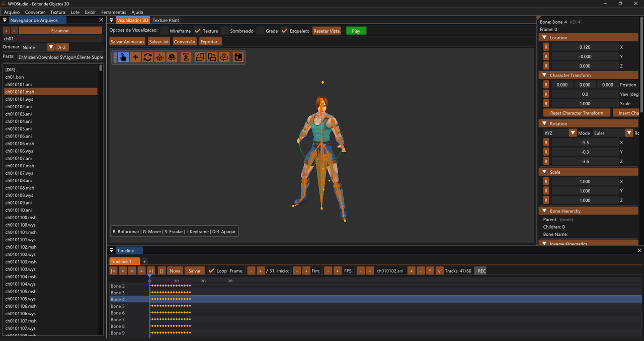This screenshot has width=644, height=341.
Task: Toggle the Esqueleto checkbox
Action: click(x=284, y=31)
